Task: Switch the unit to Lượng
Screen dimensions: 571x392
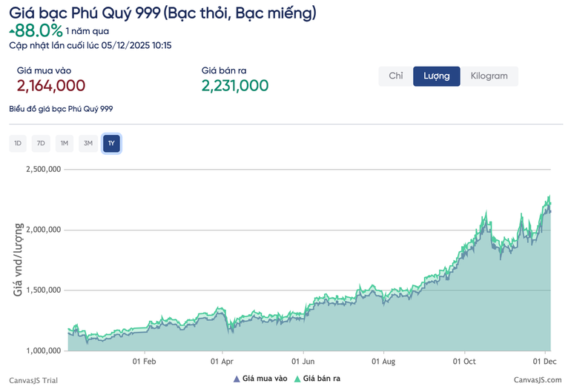Action: [436, 76]
